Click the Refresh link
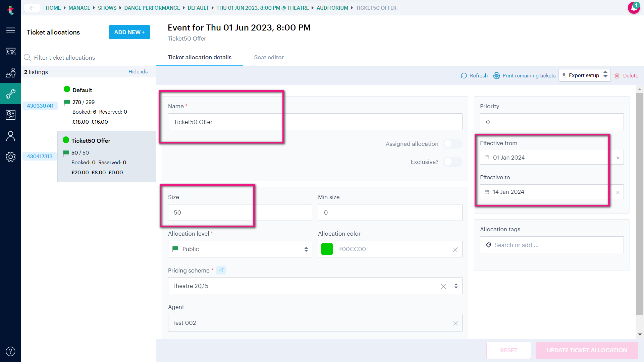 (x=479, y=76)
